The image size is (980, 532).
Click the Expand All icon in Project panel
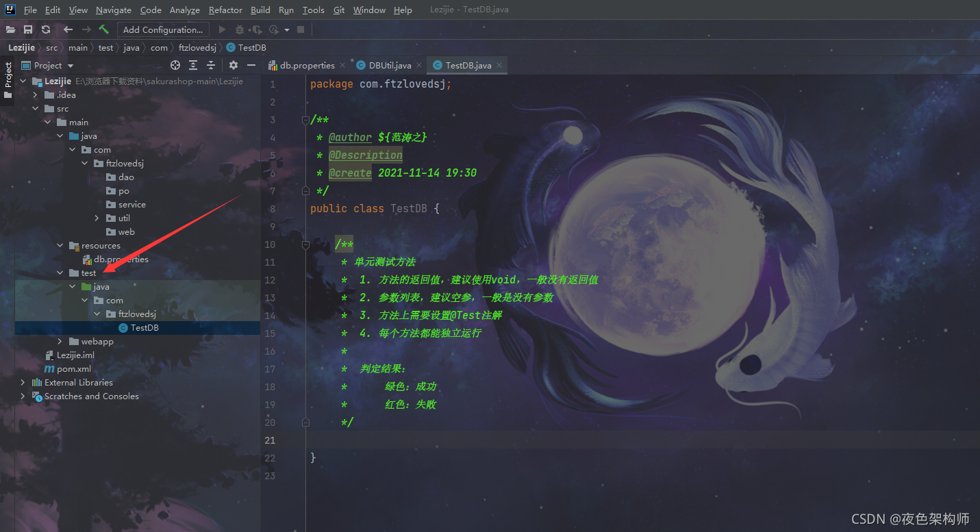(x=193, y=65)
